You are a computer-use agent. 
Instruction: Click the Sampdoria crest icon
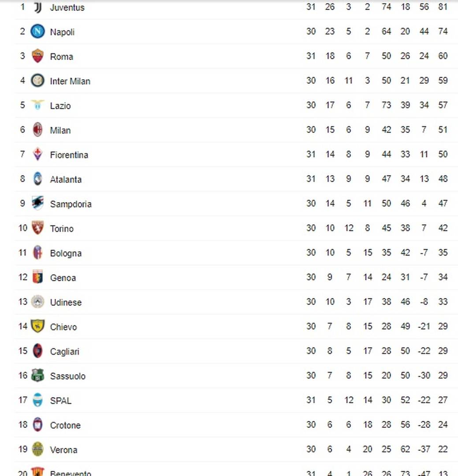click(x=37, y=204)
